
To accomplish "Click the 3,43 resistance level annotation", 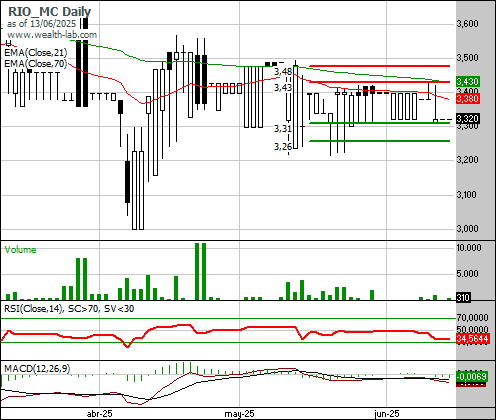I will tap(283, 88).
